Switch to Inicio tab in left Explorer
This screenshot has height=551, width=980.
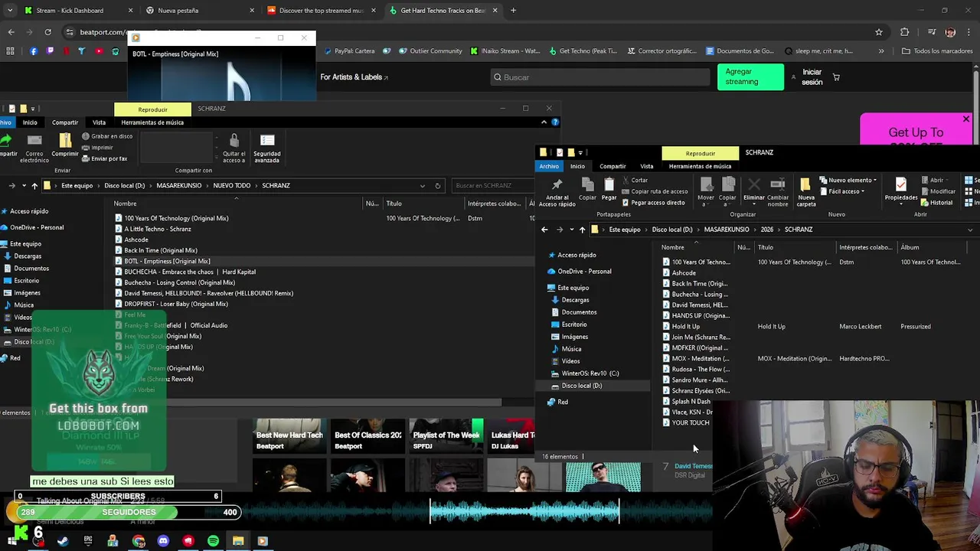pos(30,122)
